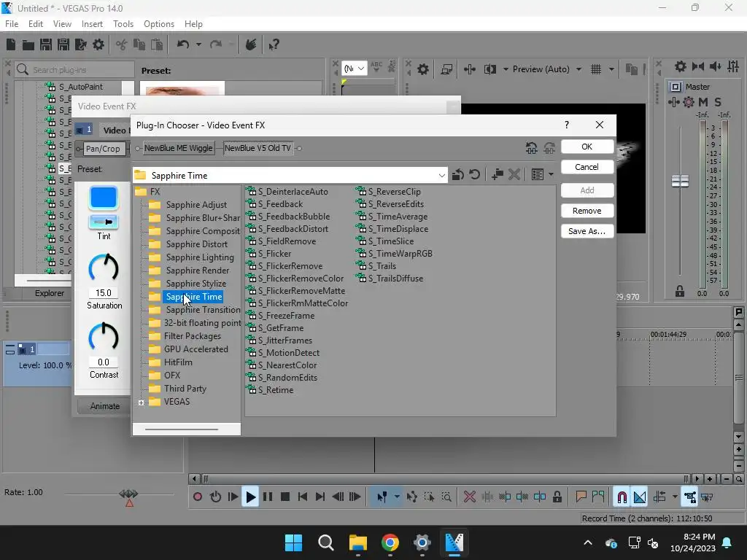Toggle automatic crossfades
Screen dimensions: 747x560
click(640, 497)
